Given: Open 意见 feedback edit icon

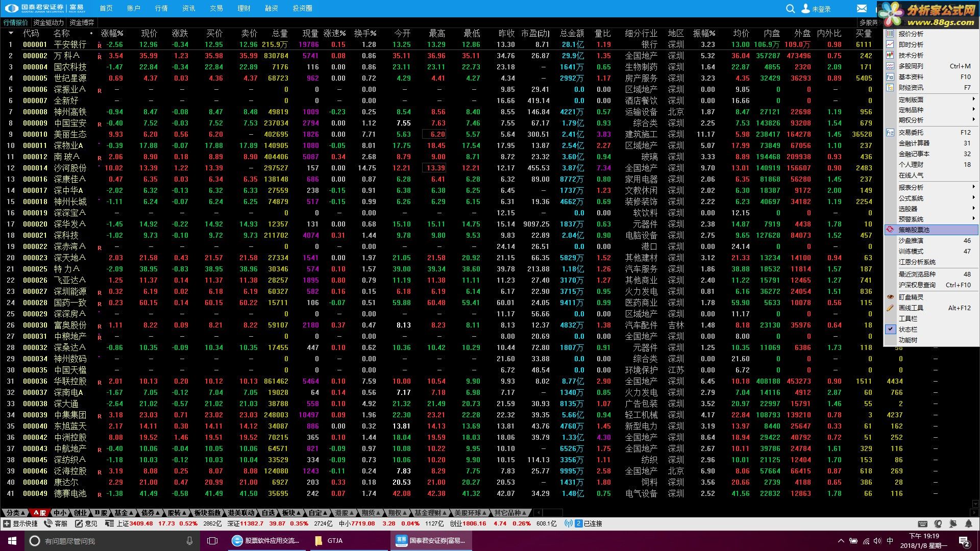Looking at the screenshot, I should click(x=79, y=523).
